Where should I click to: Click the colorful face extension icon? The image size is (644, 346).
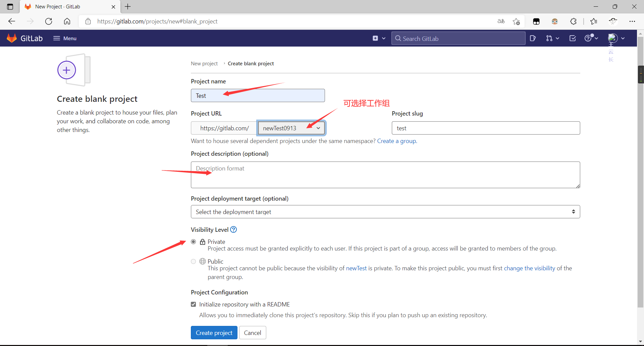pos(555,21)
